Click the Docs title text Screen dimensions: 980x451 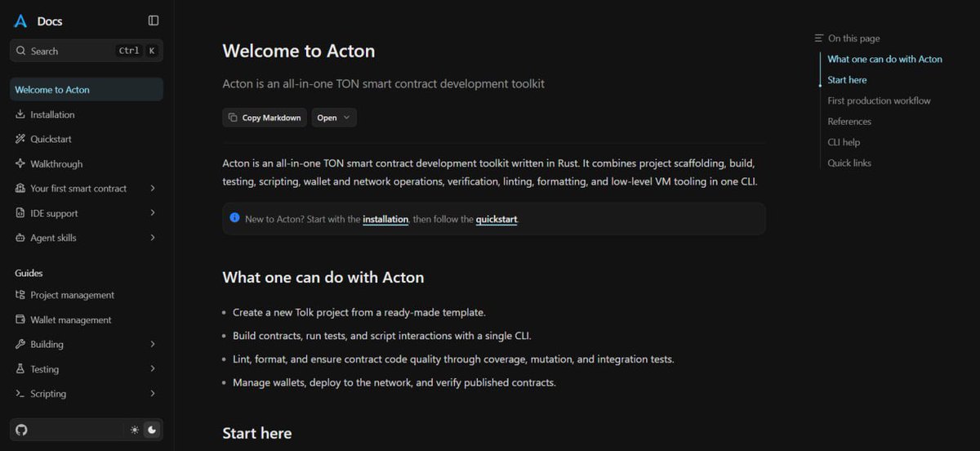pos(50,21)
